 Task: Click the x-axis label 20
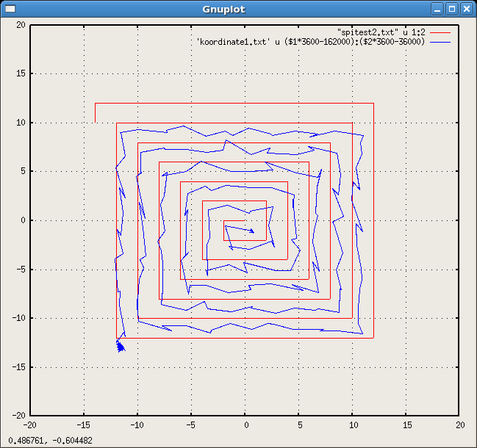coord(460,425)
